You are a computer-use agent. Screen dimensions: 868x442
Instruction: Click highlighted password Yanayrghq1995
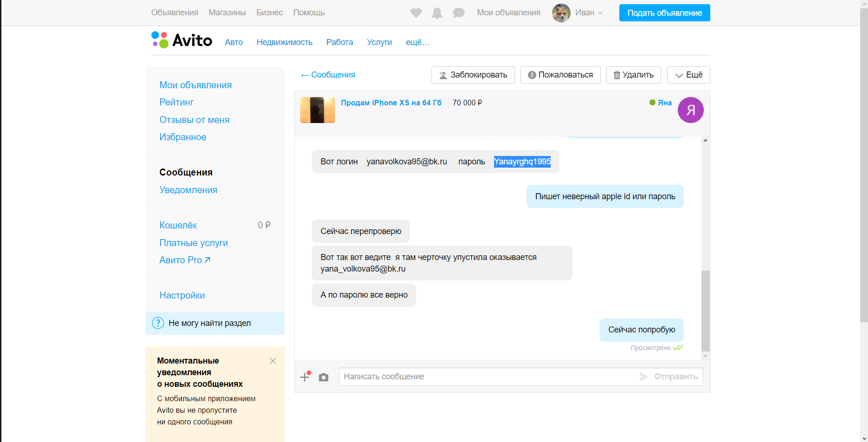[x=522, y=162]
